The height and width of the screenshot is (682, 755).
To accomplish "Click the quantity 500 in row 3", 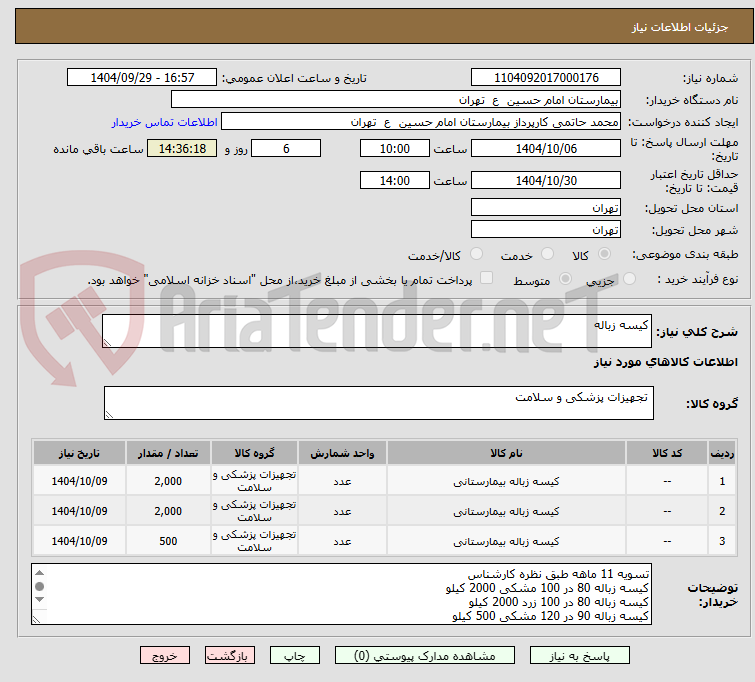I will [x=168, y=541].
